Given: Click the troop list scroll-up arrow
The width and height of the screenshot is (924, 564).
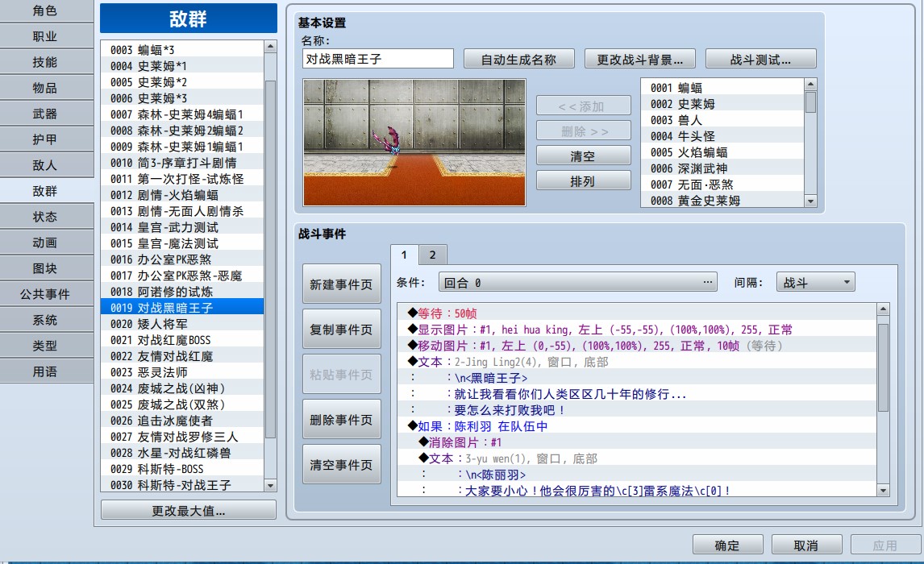Looking at the screenshot, I should [270, 47].
